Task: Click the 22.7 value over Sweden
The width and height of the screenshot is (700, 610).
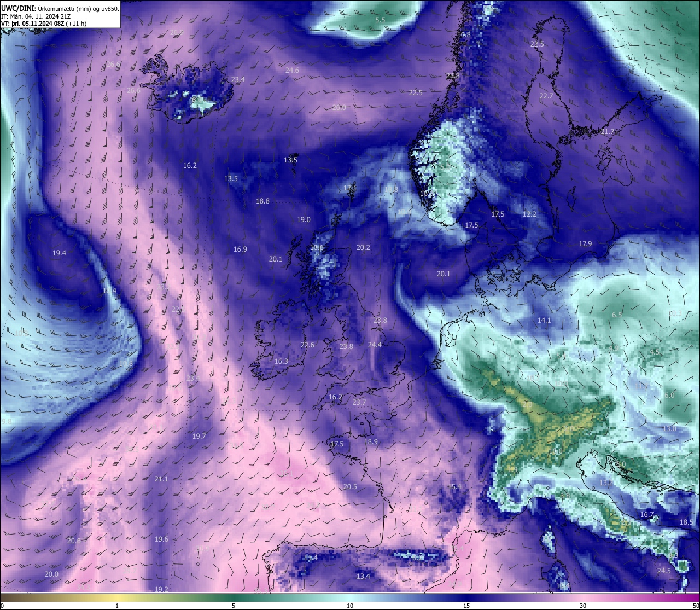Action: (546, 96)
